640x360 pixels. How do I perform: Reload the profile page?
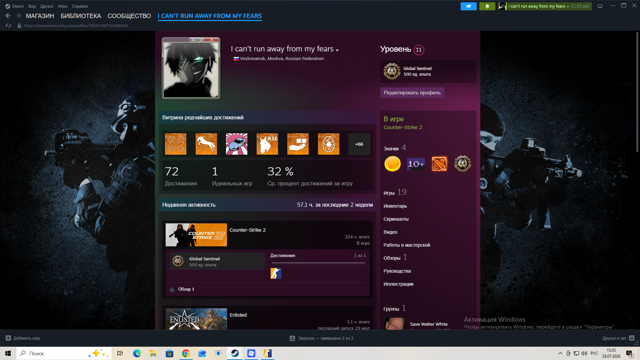[8, 26]
